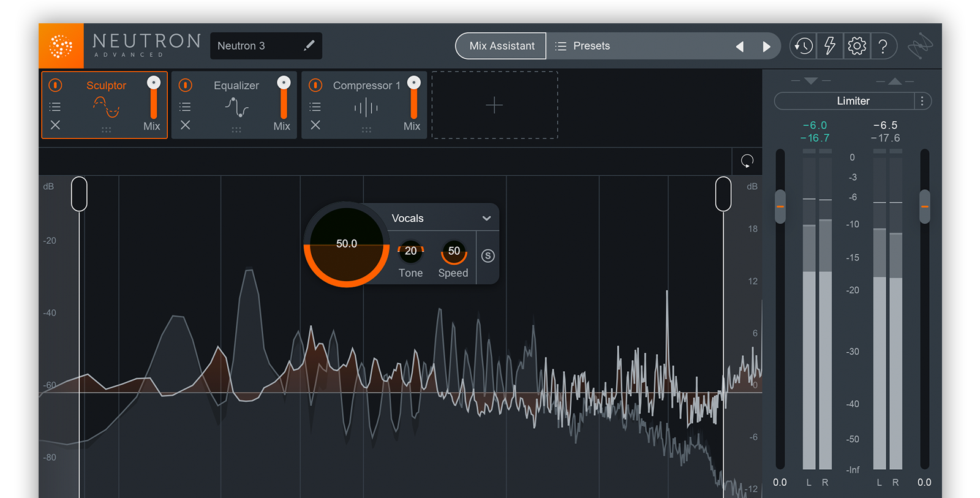Add a new module with plus slot
Image resolution: width=980 pixels, height=498 pixels.
coord(495,105)
